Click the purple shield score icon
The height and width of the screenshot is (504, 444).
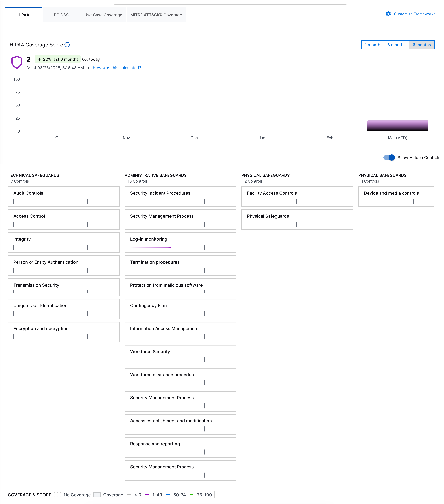coord(17,62)
